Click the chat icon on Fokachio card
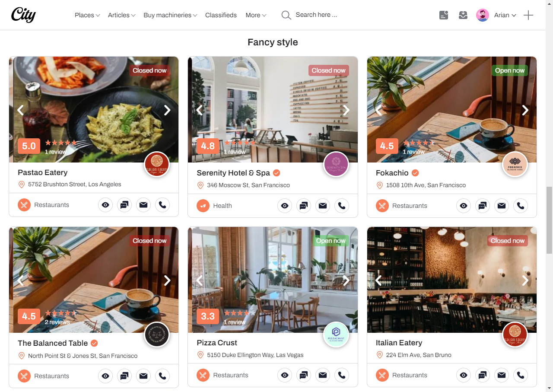Image resolution: width=553 pixels, height=392 pixels. click(483, 206)
